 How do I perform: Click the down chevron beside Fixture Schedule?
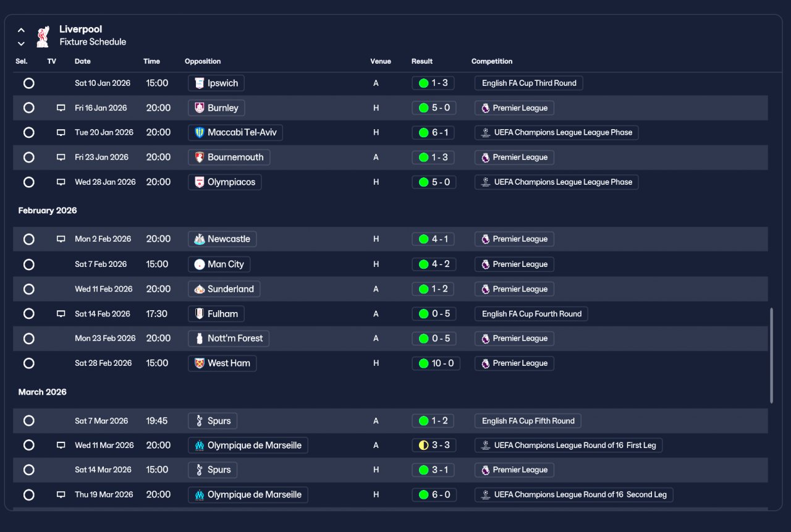point(21,43)
